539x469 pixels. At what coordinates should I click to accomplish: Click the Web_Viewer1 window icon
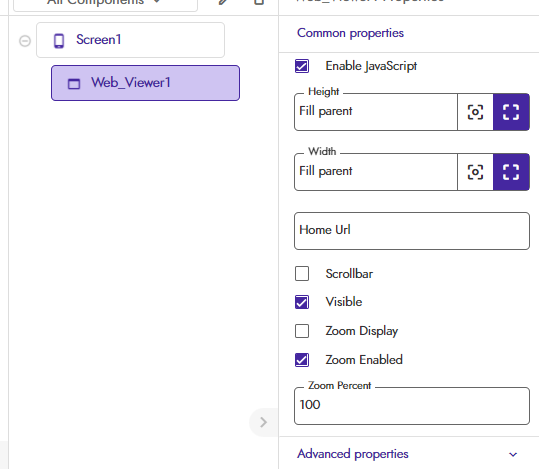[74, 84]
